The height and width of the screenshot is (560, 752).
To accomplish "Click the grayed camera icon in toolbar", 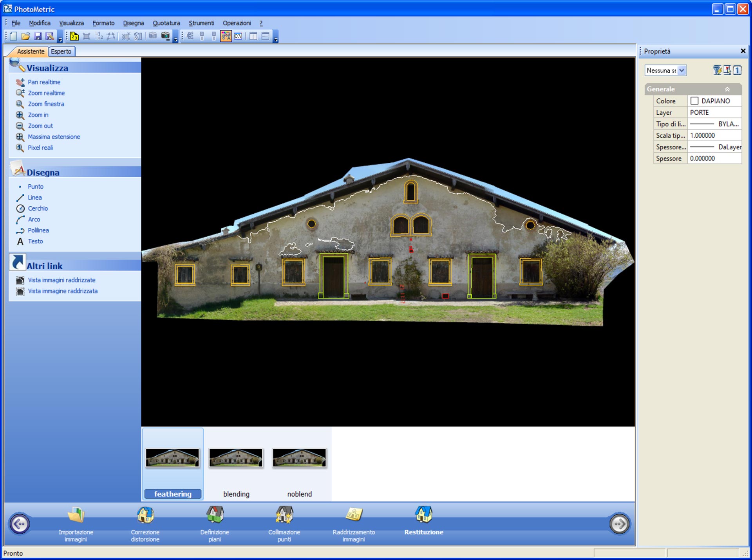I will tap(153, 36).
